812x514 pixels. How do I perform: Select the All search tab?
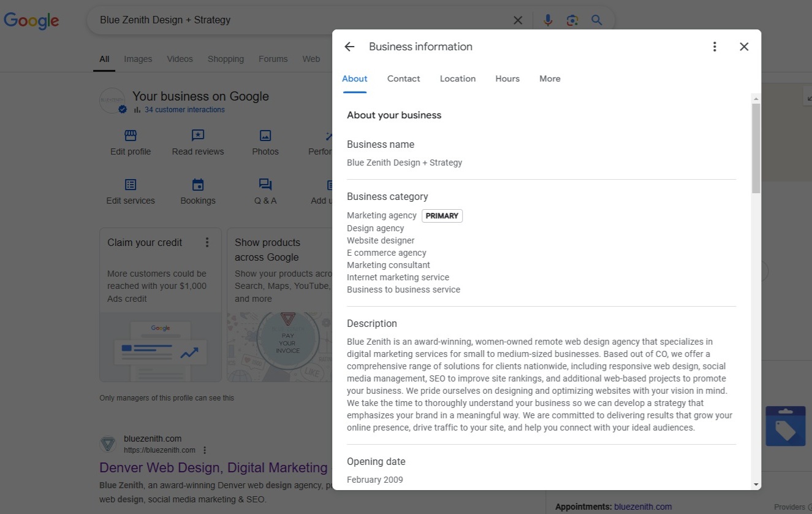104,59
